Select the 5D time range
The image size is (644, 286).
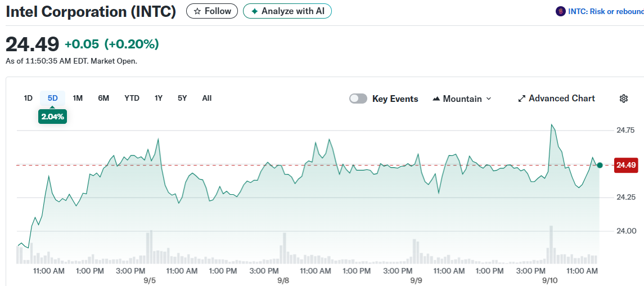(52, 98)
